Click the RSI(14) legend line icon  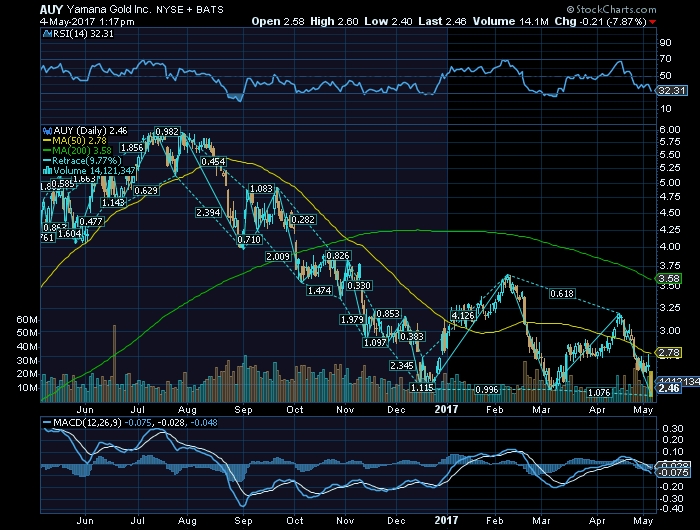47,34
